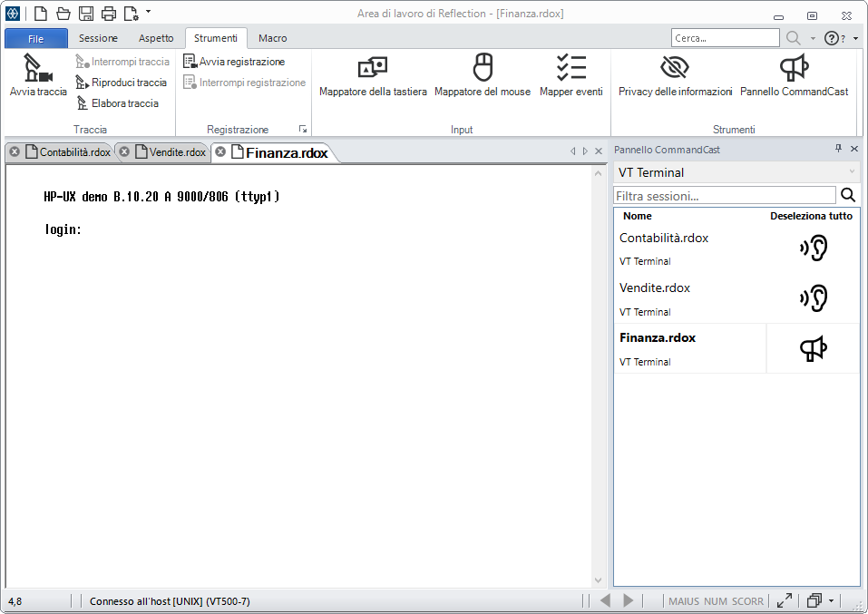Launch the Mapper eventi tool
The image size is (868, 614).
point(571,68)
